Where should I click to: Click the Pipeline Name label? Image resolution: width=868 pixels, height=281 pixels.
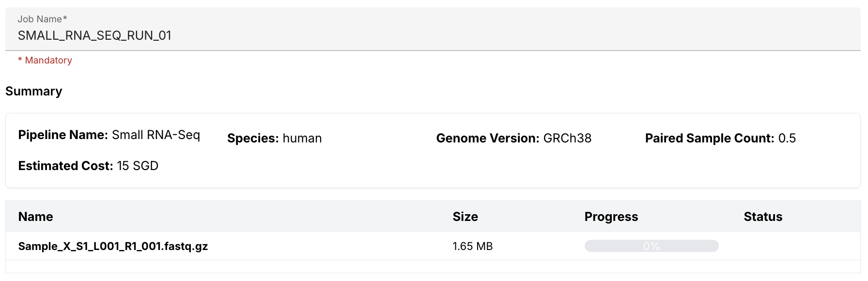pos(63,135)
